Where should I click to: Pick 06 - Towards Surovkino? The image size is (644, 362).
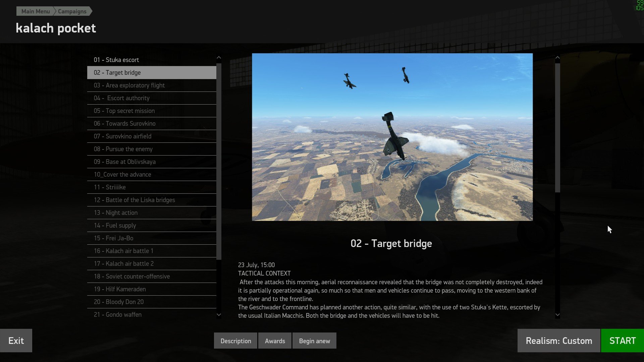coord(152,123)
